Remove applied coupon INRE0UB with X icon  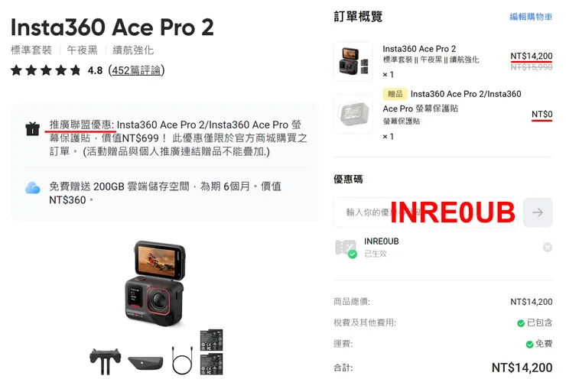pyautogui.click(x=547, y=248)
